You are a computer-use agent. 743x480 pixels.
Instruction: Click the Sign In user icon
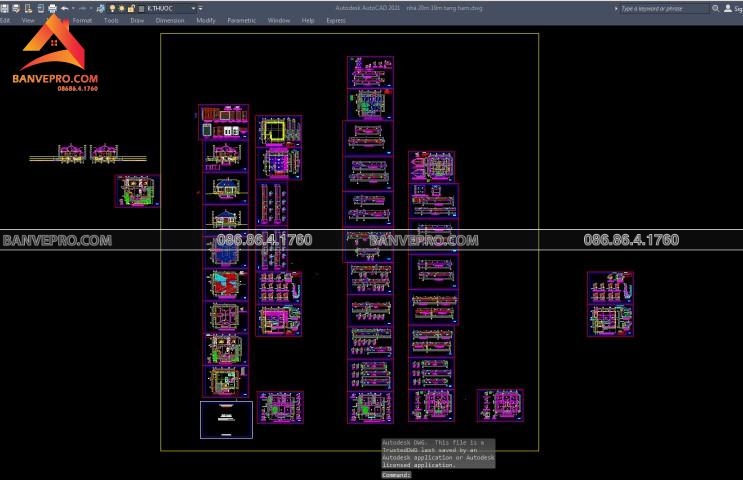(x=728, y=9)
